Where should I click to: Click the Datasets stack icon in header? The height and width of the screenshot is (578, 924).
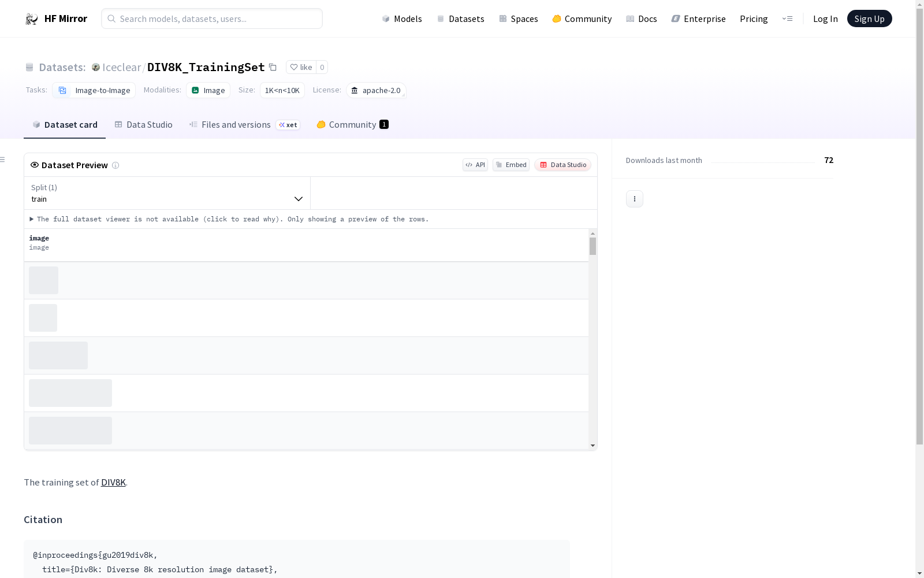(x=29, y=67)
